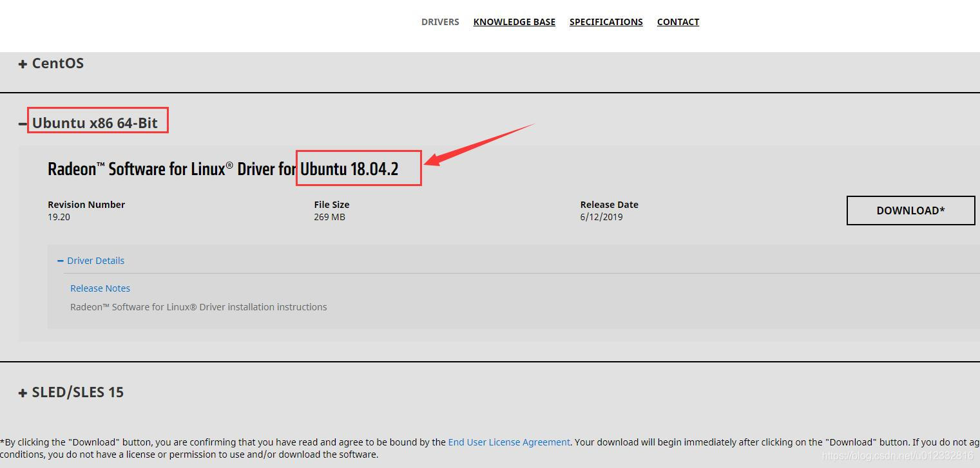Click the Revision Number label

[86, 205]
